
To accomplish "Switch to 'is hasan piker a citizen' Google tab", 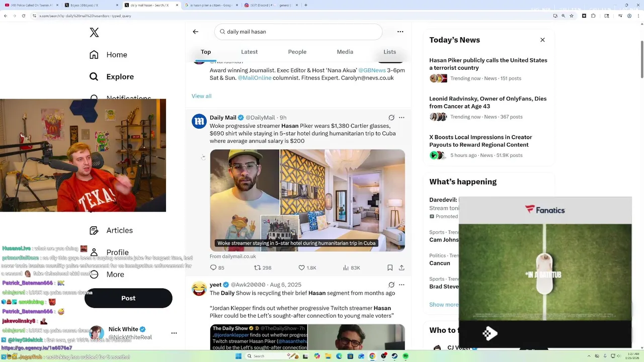I will tap(211, 5).
